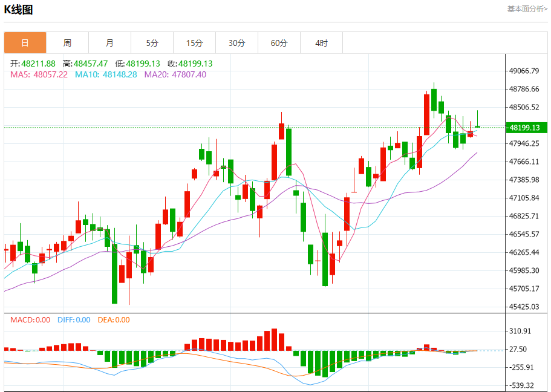Select the 日 daily chart tab
The image size is (551, 392).
click(x=25, y=43)
